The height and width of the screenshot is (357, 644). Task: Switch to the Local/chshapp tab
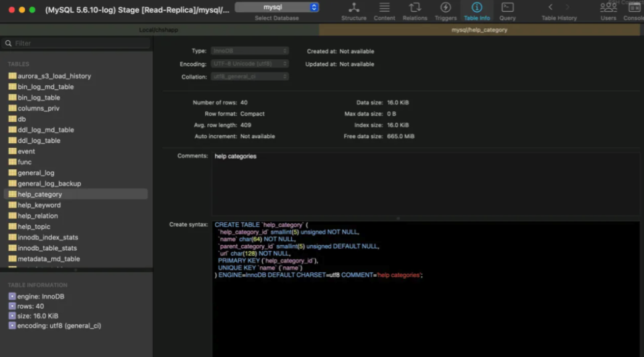coord(159,30)
